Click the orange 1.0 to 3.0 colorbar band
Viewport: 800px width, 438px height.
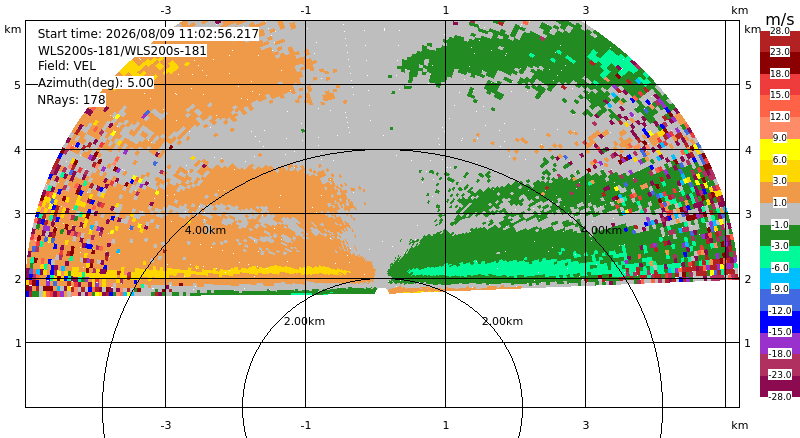tap(780, 192)
